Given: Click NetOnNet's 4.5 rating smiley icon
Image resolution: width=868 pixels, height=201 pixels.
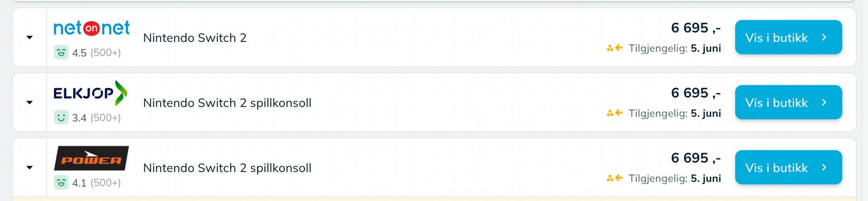Looking at the screenshot, I should (61, 52).
